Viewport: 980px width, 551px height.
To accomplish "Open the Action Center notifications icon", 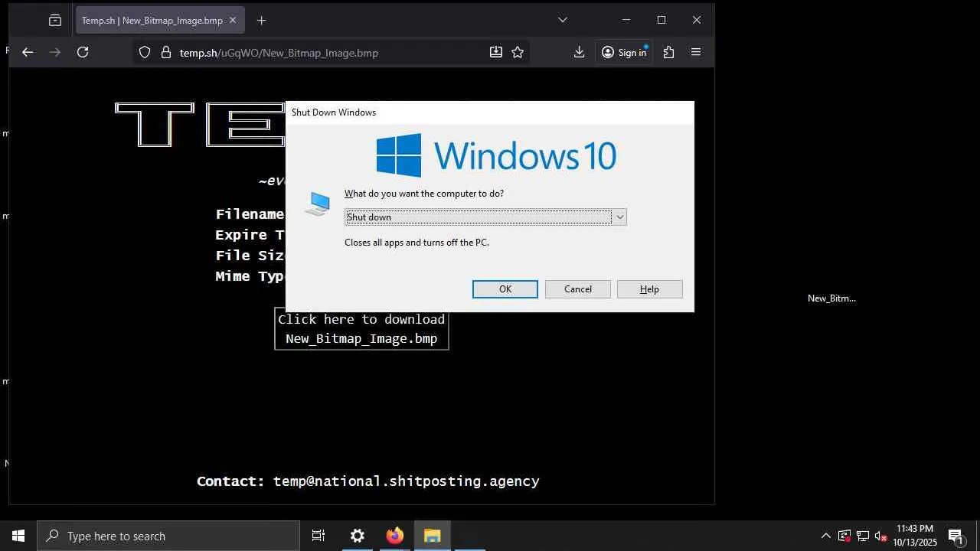I will pos(956,536).
